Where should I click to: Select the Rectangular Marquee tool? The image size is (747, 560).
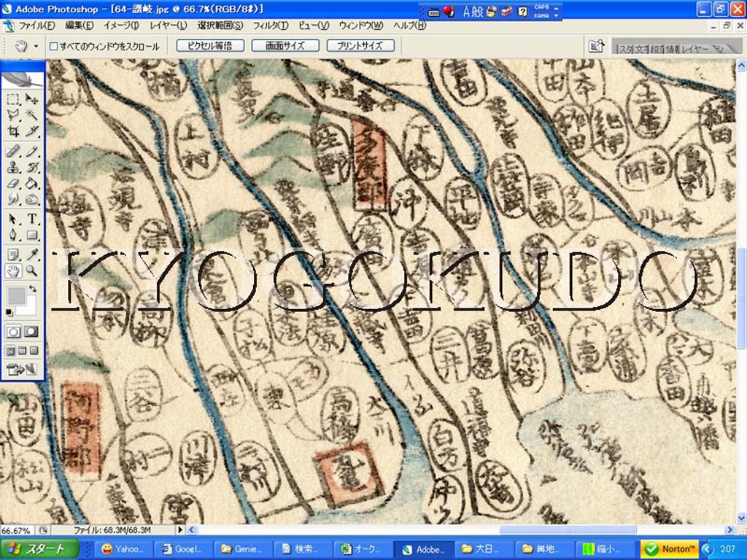pyautogui.click(x=13, y=98)
